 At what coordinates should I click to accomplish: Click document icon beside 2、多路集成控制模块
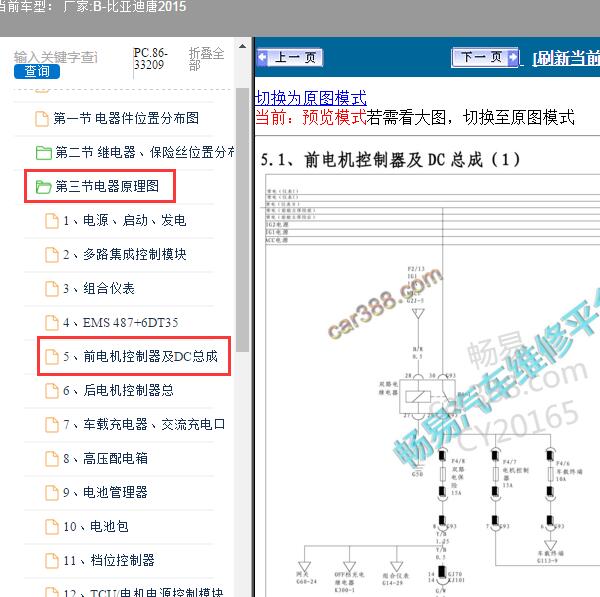52,254
